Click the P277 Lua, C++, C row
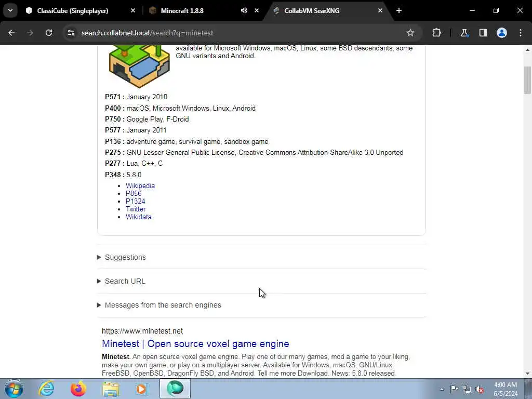 click(134, 163)
